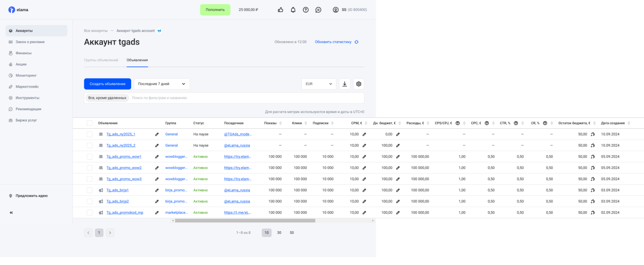The width and height of the screenshot is (644, 265).
Task: Open the Последние 7 дней period dropdown
Action: (162, 84)
